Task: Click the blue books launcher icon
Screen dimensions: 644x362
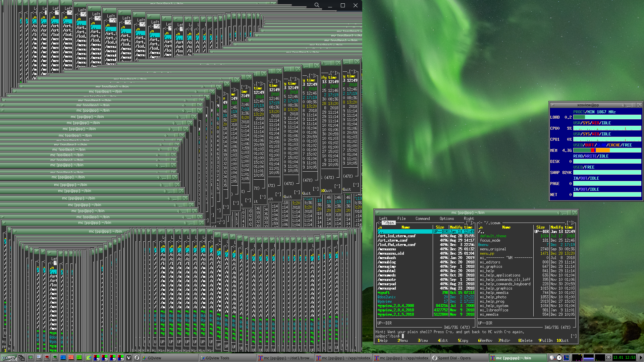Action: 63,358
